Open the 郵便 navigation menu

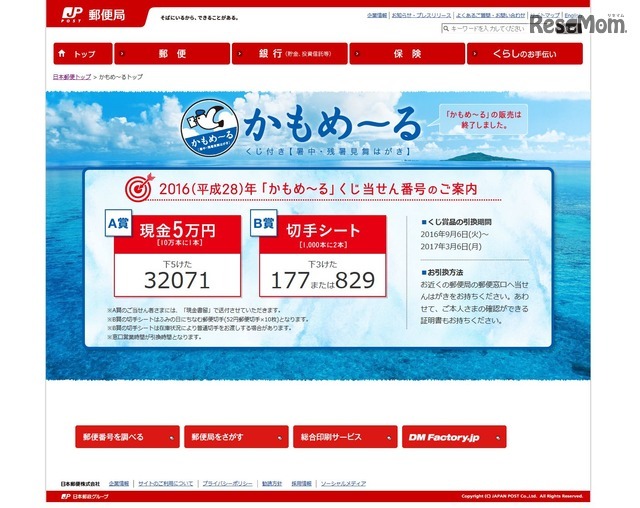pos(172,53)
